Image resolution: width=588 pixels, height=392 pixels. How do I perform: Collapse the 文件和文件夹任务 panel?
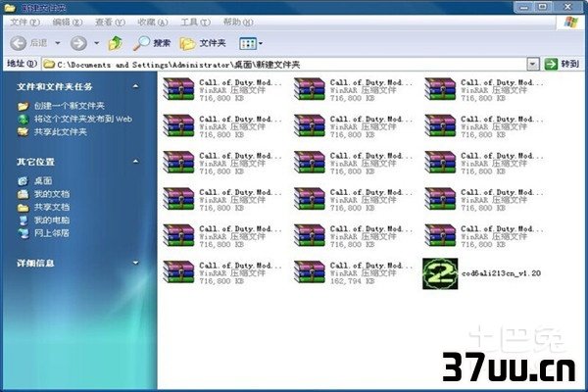click(x=136, y=86)
